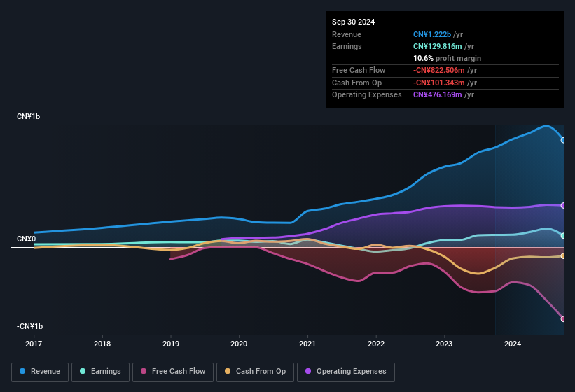The width and height of the screenshot is (575, 392).
Task: Click the Operating Expenses label in tooltip
Action: [367, 95]
